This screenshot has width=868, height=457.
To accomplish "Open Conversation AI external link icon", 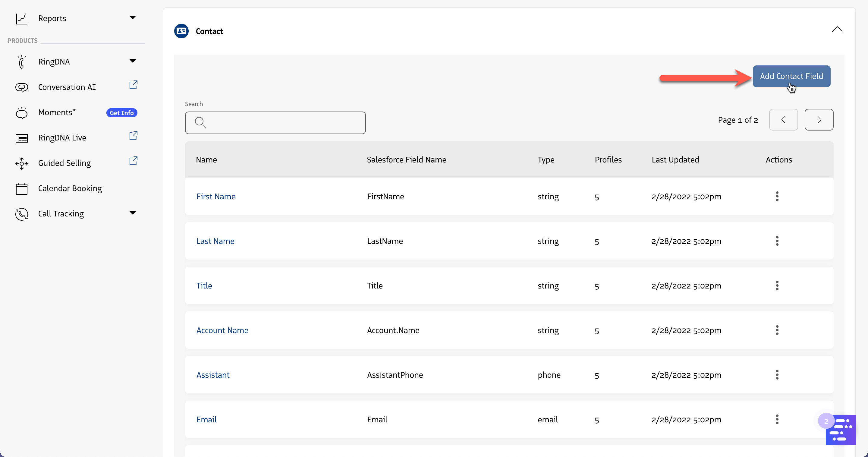I will (x=134, y=85).
